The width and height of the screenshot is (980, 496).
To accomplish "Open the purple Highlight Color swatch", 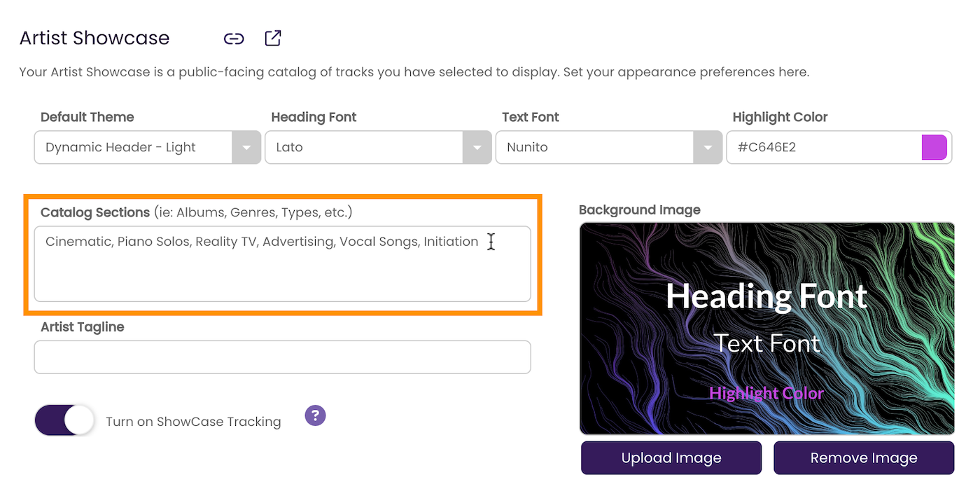I will 934,148.
